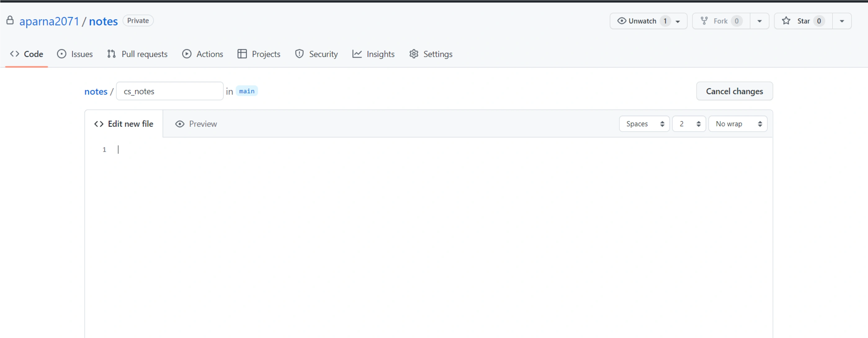Click the Unwatch eye icon
Screen dimensions: 868x338
coord(622,21)
